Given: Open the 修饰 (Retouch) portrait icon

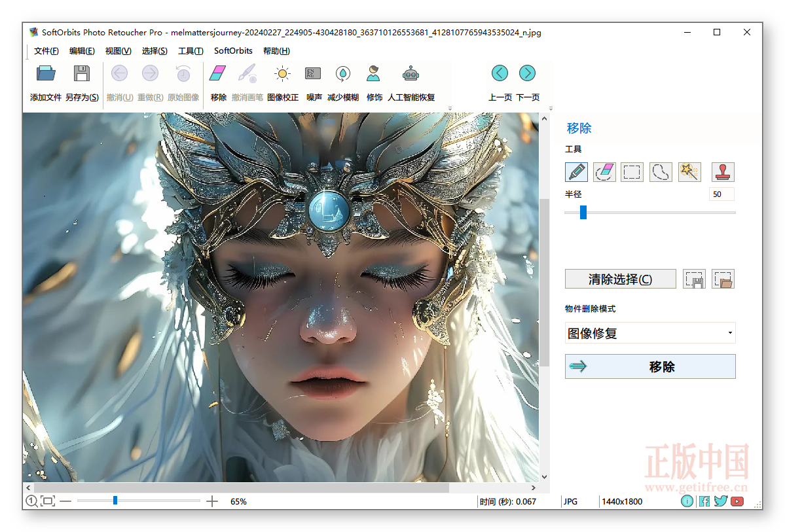Looking at the screenshot, I should (x=373, y=73).
